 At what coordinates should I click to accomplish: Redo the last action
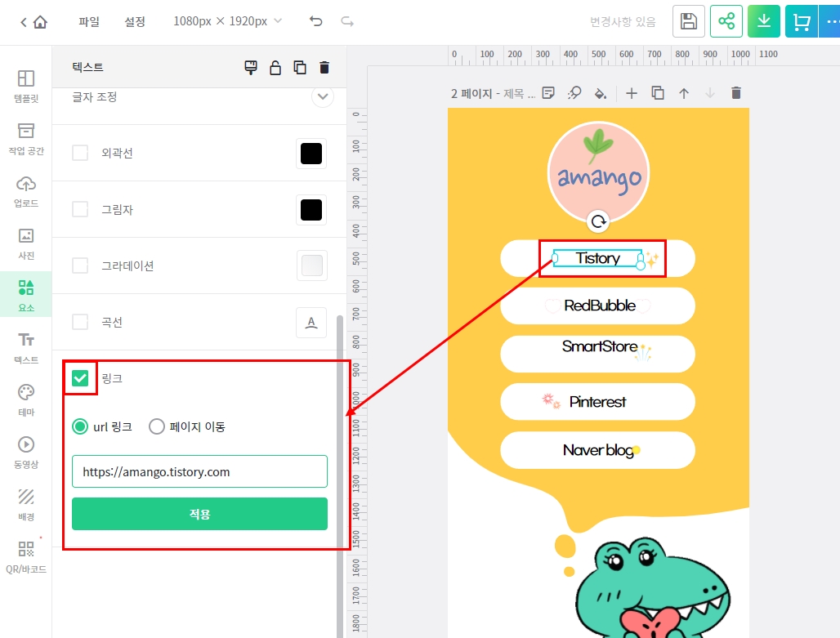pos(347,21)
